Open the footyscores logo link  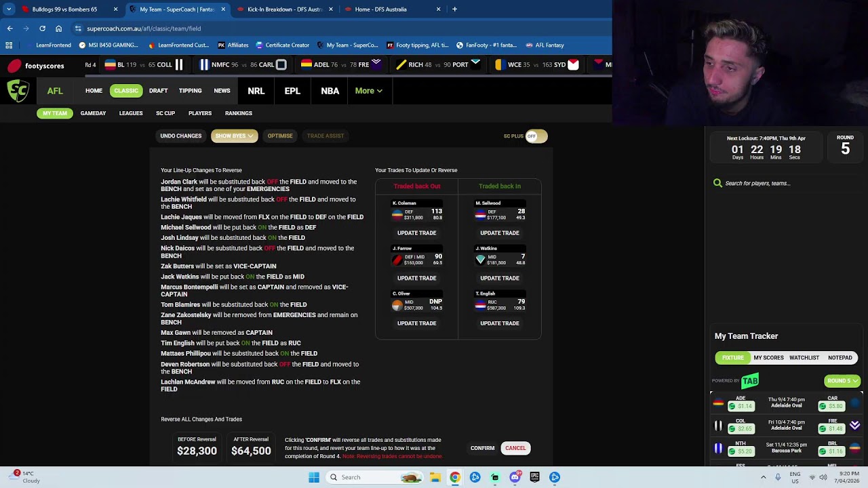(36, 66)
